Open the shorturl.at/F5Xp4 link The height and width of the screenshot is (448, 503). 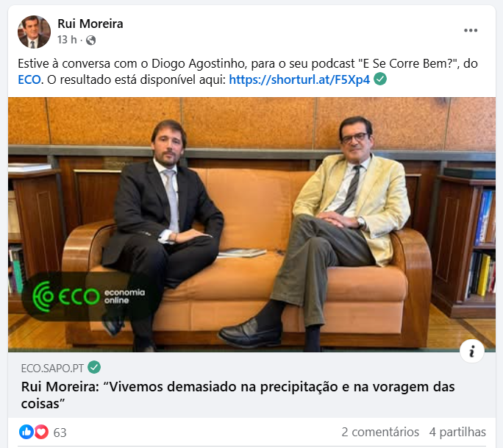[x=299, y=79]
